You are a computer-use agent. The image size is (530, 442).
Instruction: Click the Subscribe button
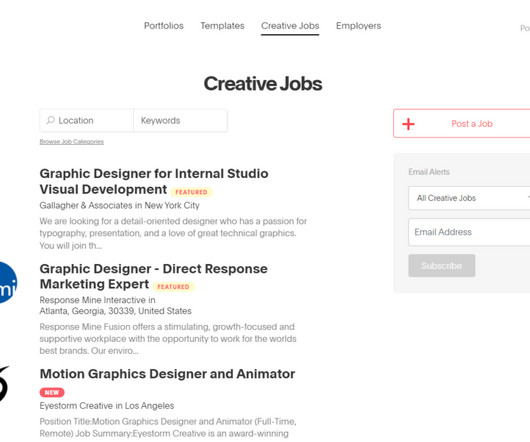(441, 266)
